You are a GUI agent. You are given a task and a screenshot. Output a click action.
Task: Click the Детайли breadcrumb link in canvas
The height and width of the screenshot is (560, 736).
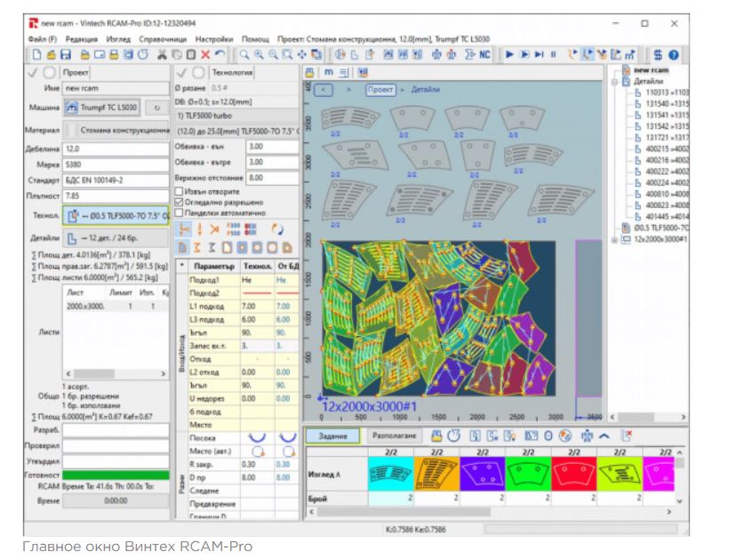pos(425,89)
